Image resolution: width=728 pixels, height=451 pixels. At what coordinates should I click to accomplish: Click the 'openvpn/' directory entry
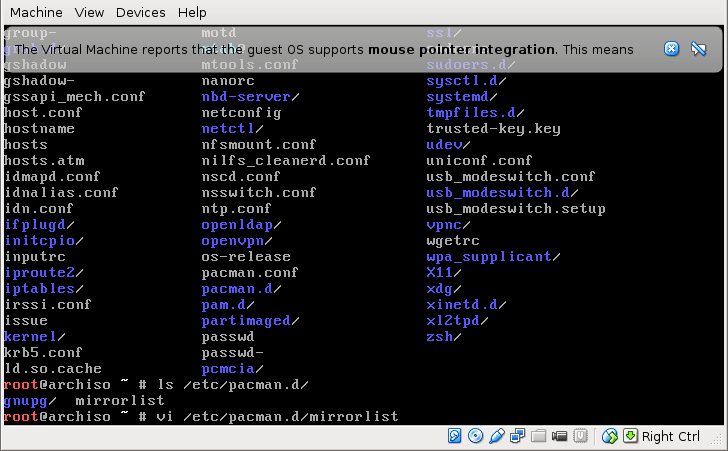[237, 241]
